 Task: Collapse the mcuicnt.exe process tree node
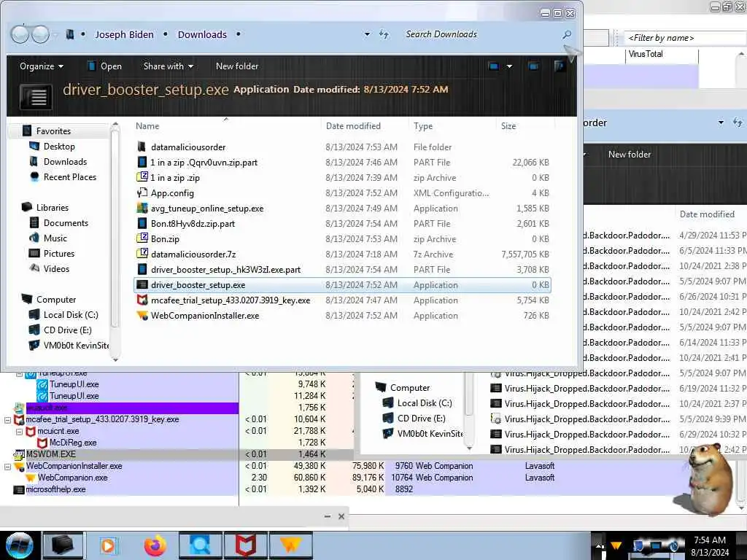point(19,432)
